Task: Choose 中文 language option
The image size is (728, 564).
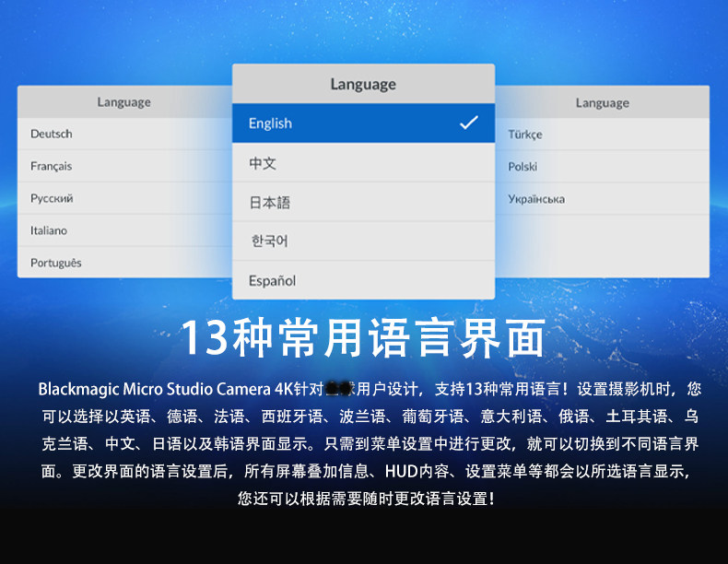Action: (x=363, y=162)
